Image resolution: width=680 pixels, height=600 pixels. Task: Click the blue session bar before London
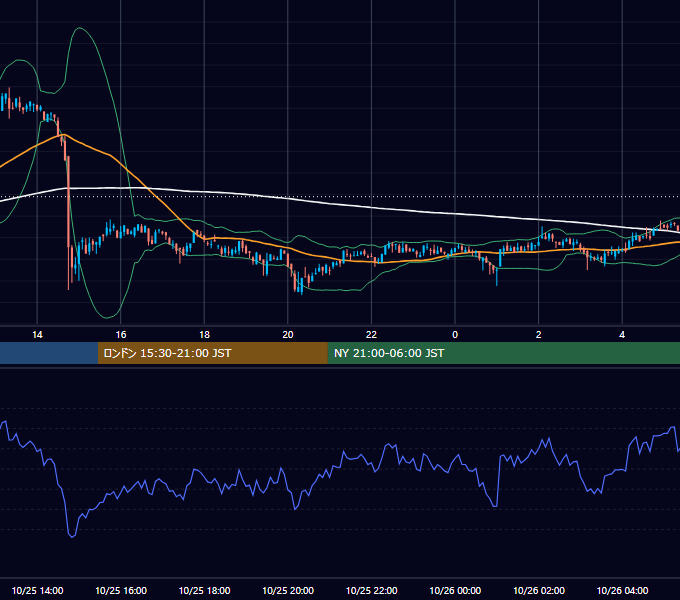click(49, 353)
